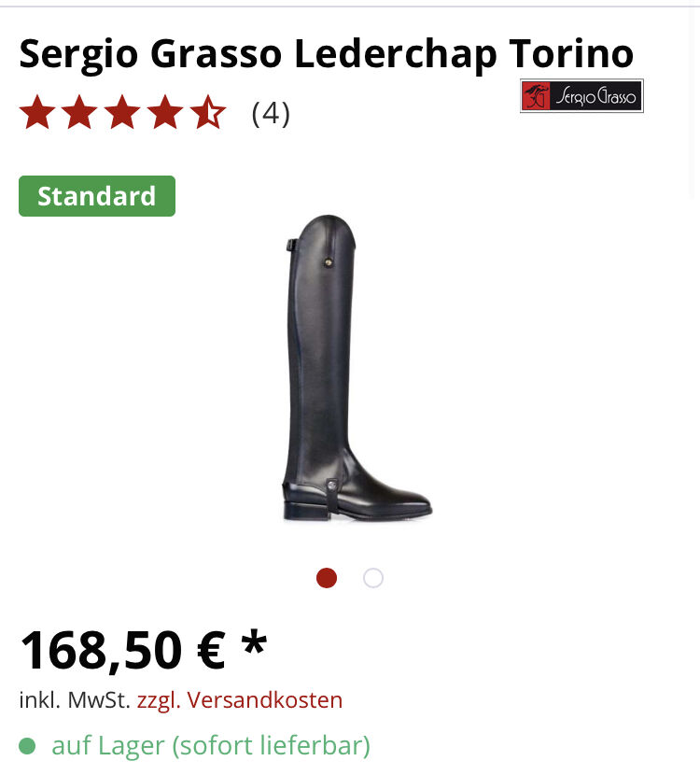Click the half-filled fifth rating star
The width and height of the screenshot is (700, 775).
[208, 113]
